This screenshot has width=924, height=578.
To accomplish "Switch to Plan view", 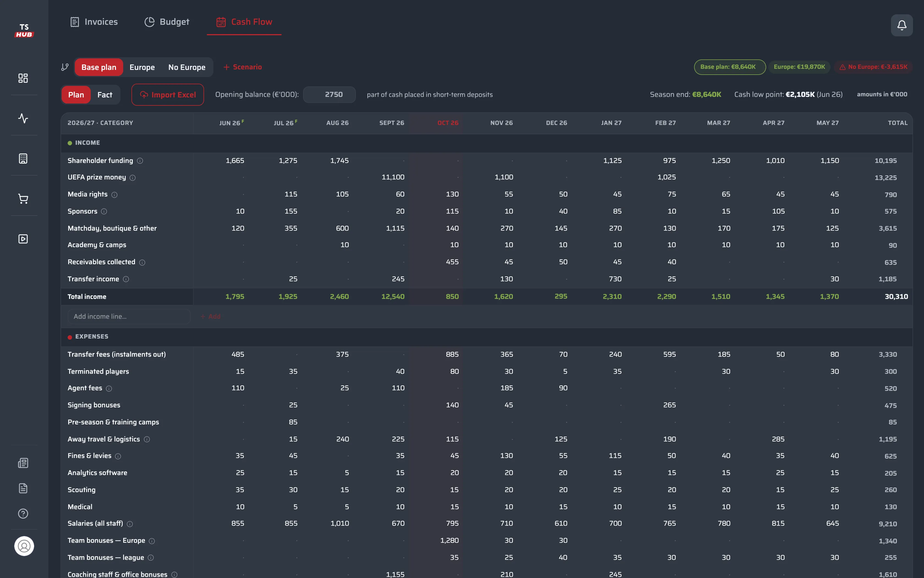I will [x=76, y=95].
